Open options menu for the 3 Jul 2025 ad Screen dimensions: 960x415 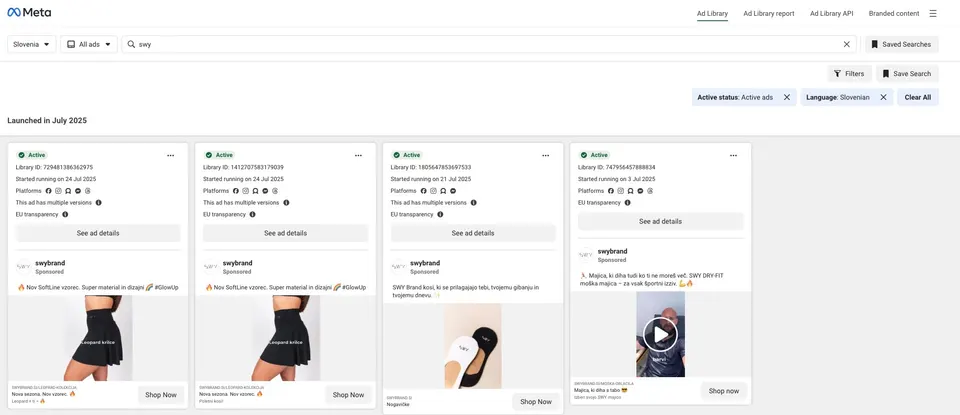pos(733,155)
